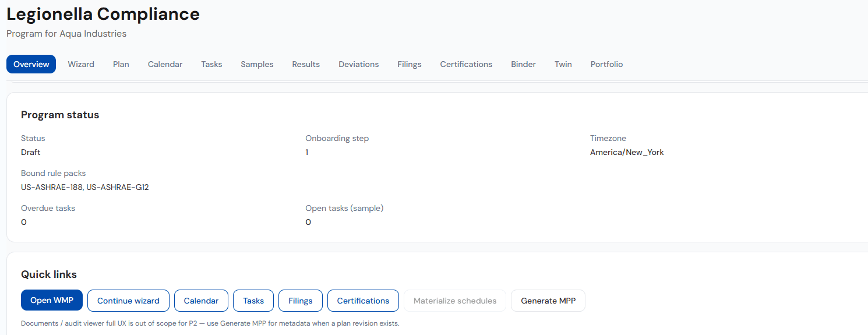
Task: Open the Samples tab
Action: (257, 64)
